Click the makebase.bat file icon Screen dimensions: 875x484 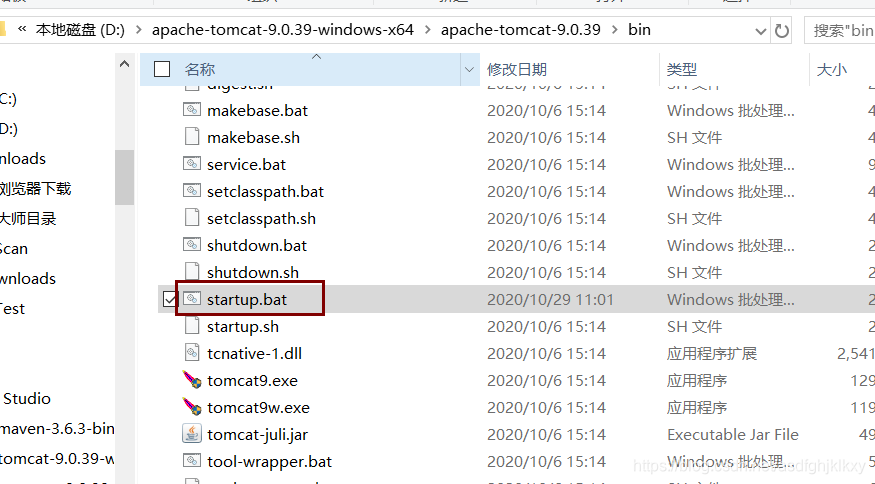coord(192,110)
